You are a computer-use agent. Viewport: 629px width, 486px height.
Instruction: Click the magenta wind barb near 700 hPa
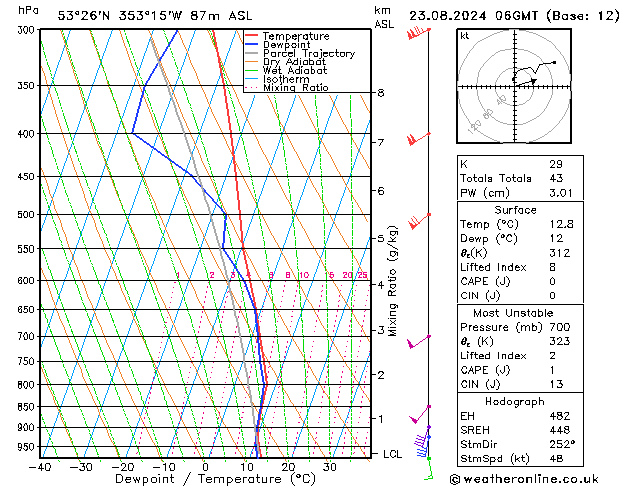click(418, 341)
